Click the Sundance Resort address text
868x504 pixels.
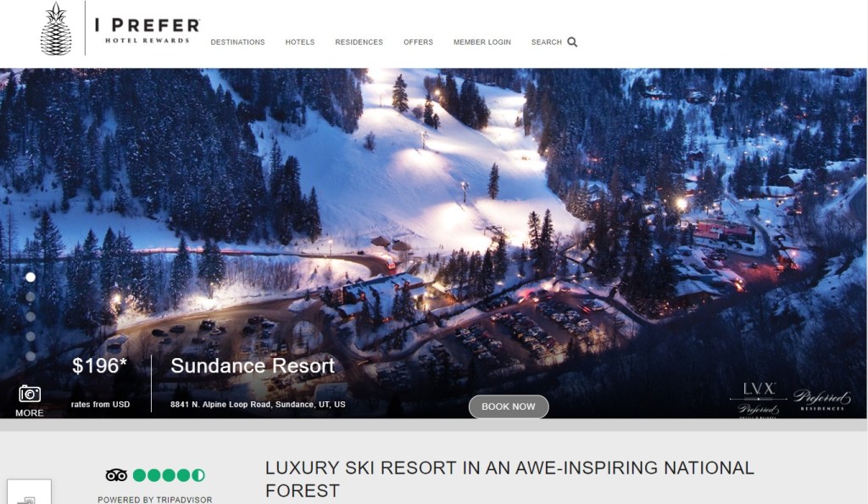click(x=258, y=405)
